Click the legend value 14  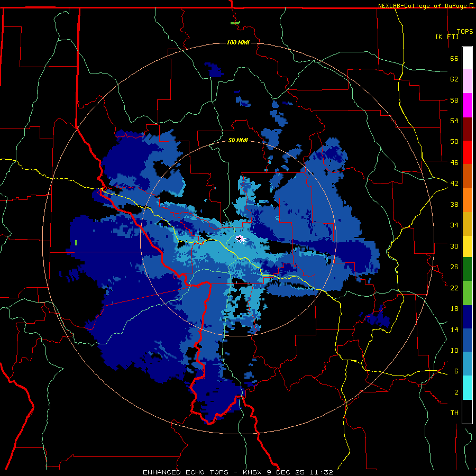[x=454, y=329]
